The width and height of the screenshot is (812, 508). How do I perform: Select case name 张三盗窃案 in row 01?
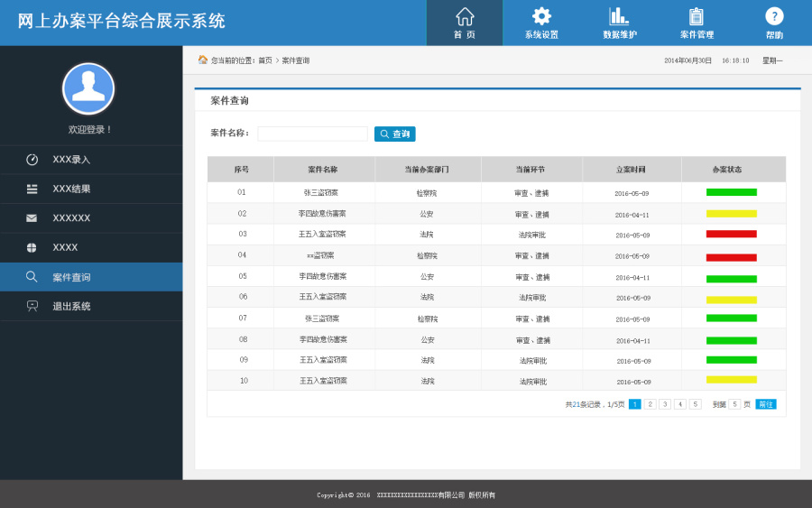321,192
